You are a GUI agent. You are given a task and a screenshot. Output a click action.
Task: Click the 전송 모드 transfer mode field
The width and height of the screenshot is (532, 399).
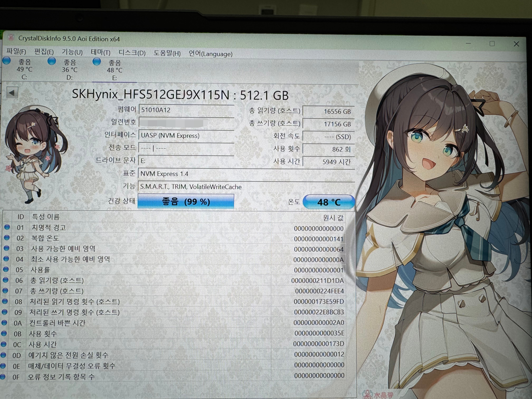pos(186,148)
